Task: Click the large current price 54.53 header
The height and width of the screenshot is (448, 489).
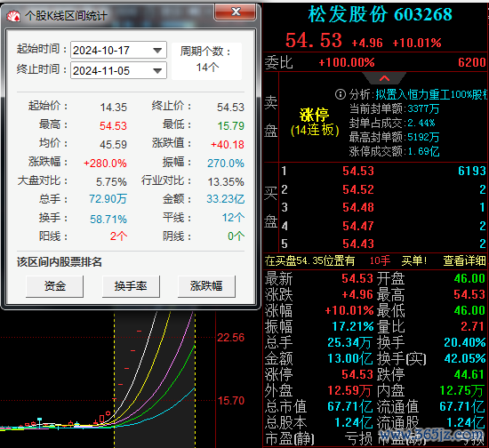Action: click(x=314, y=40)
